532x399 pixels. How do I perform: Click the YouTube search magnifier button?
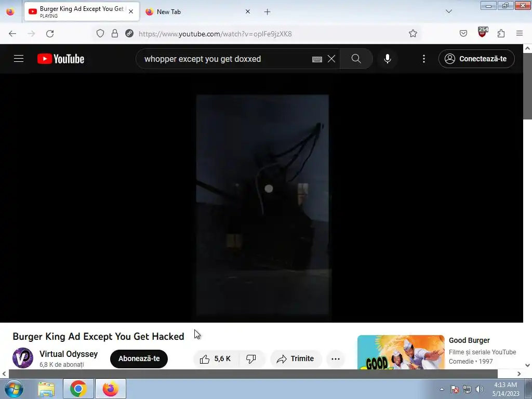coord(356,59)
